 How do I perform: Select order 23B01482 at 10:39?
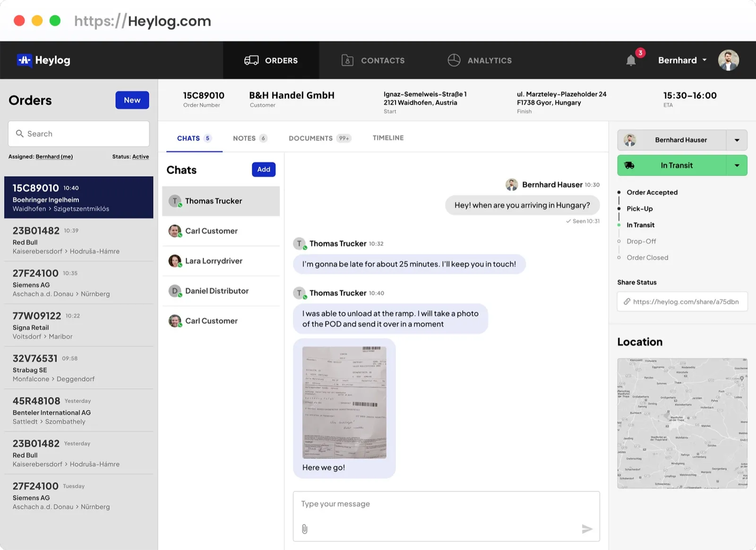pos(79,240)
